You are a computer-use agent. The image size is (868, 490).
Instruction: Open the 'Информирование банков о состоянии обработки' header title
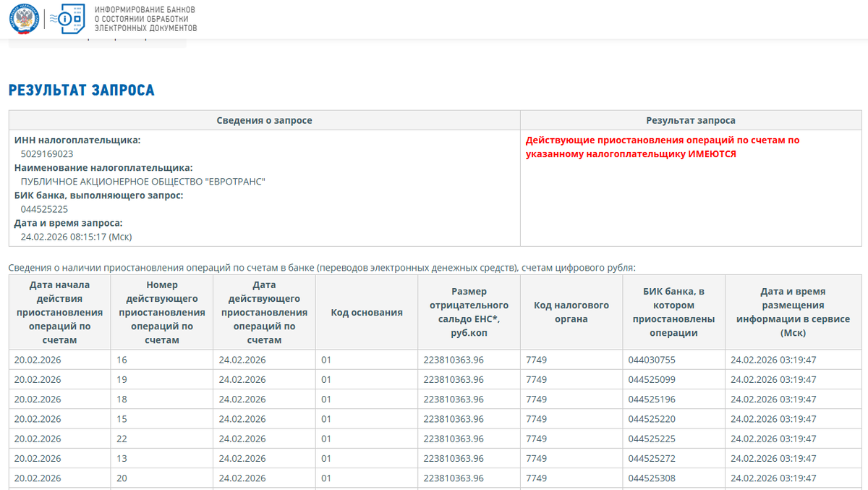[x=145, y=19]
